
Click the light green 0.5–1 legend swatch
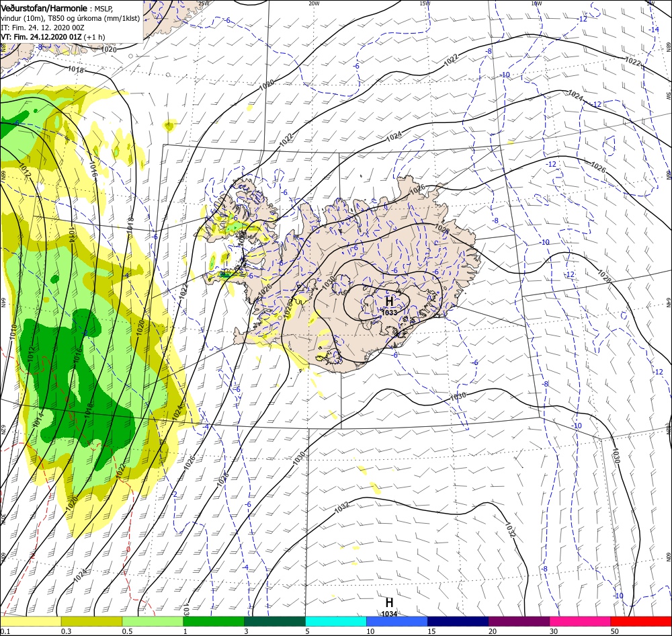153,621
